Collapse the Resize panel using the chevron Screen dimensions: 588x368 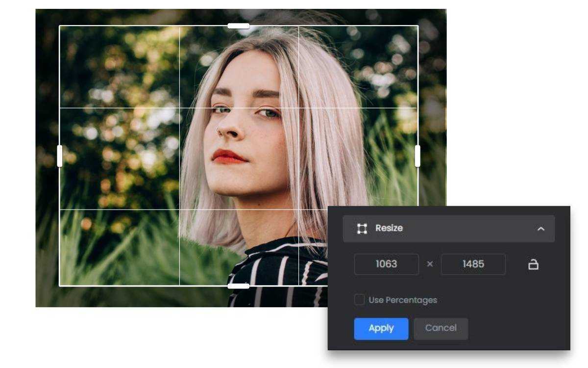[541, 228]
